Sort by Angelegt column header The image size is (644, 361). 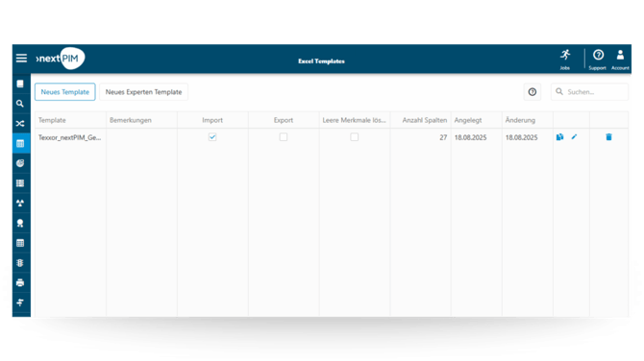point(477,120)
